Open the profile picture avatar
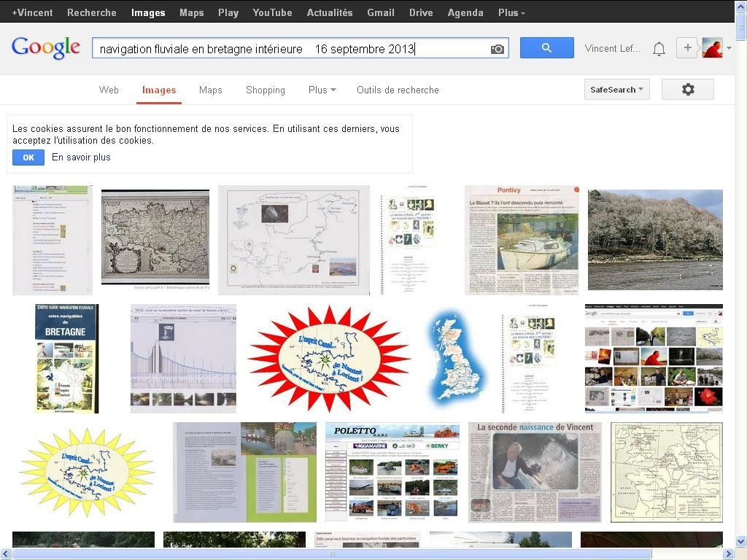 [712, 47]
